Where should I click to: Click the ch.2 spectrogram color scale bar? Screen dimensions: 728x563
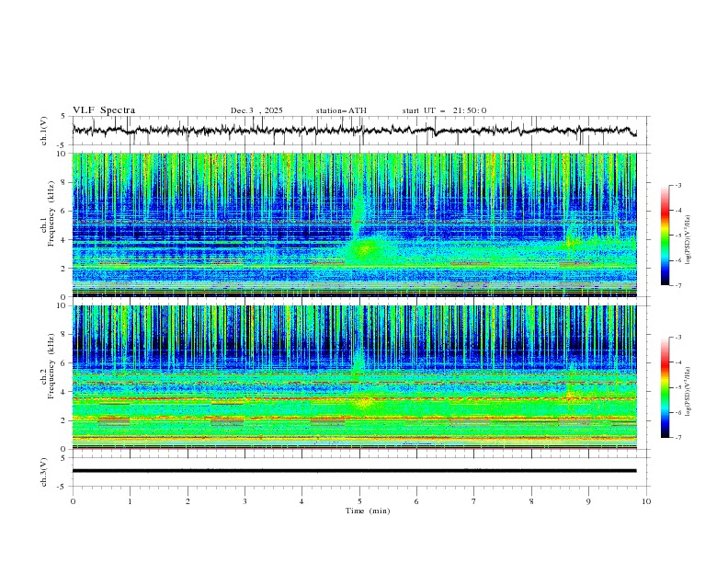point(665,387)
